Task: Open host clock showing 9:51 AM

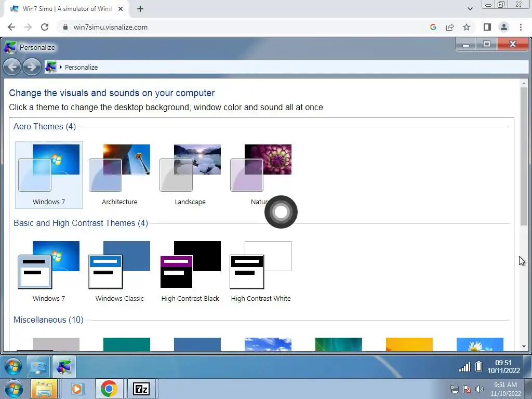Action: [x=506, y=389]
